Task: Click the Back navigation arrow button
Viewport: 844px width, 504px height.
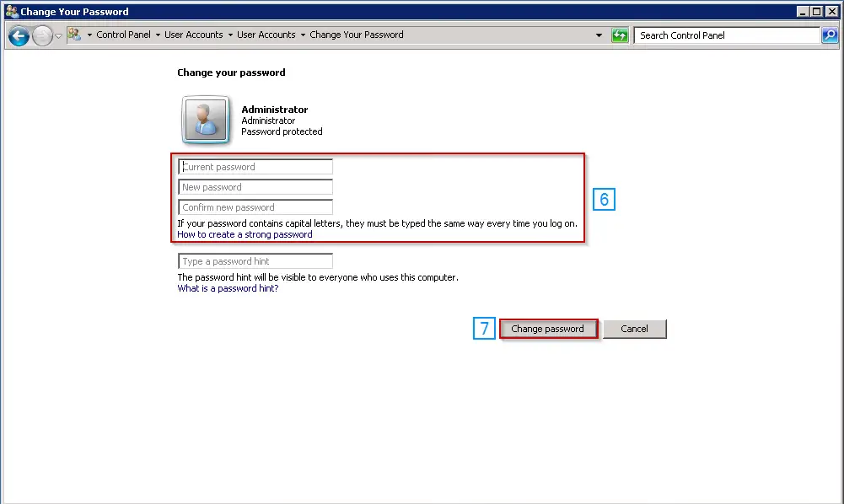Action: point(19,35)
